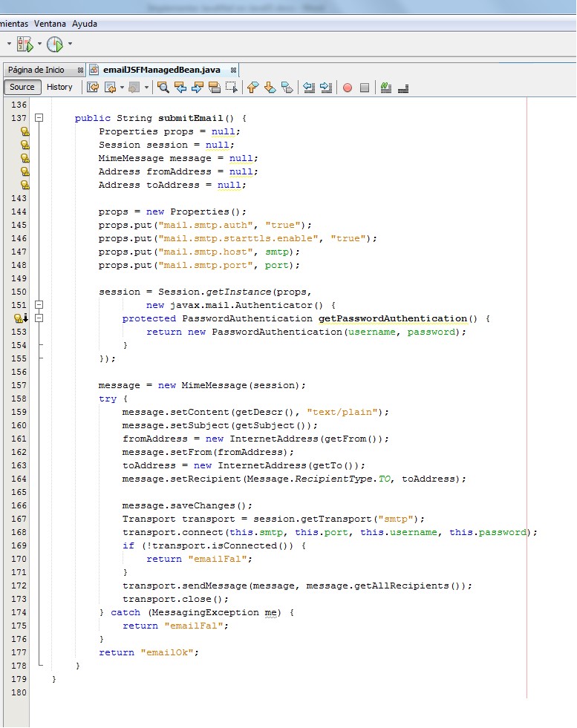This screenshot has width=577, height=728.
Task: Click "emailOk" return string
Action: (x=167, y=652)
